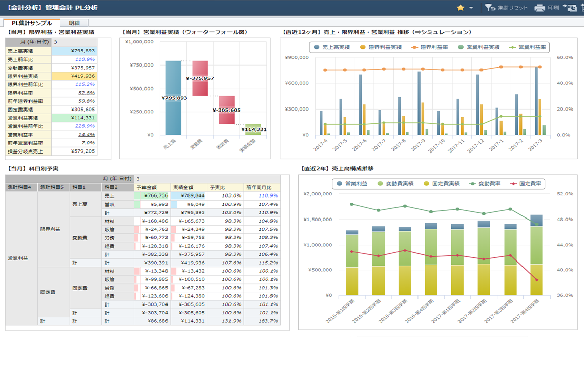This screenshot has height=392, width=585.
Task: Toggle 限界利益実績 legend in the 12-month chart
Action: pyautogui.click(x=381, y=47)
